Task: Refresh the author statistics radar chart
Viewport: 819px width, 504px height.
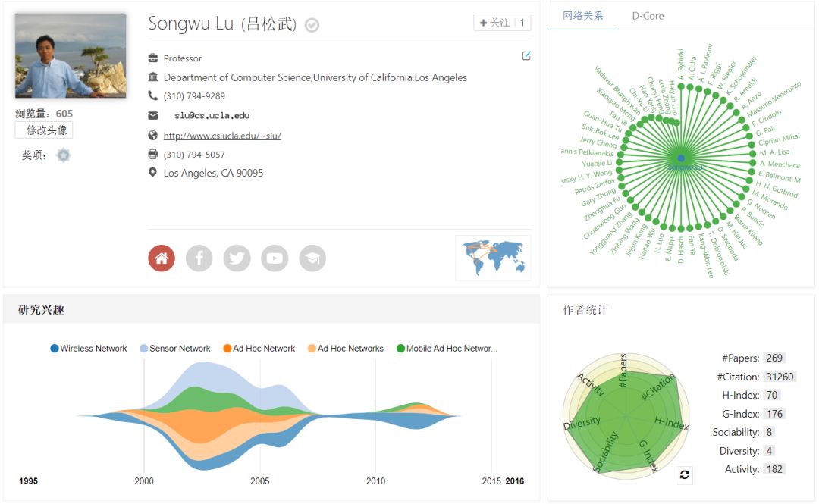Action: pos(685,474)
